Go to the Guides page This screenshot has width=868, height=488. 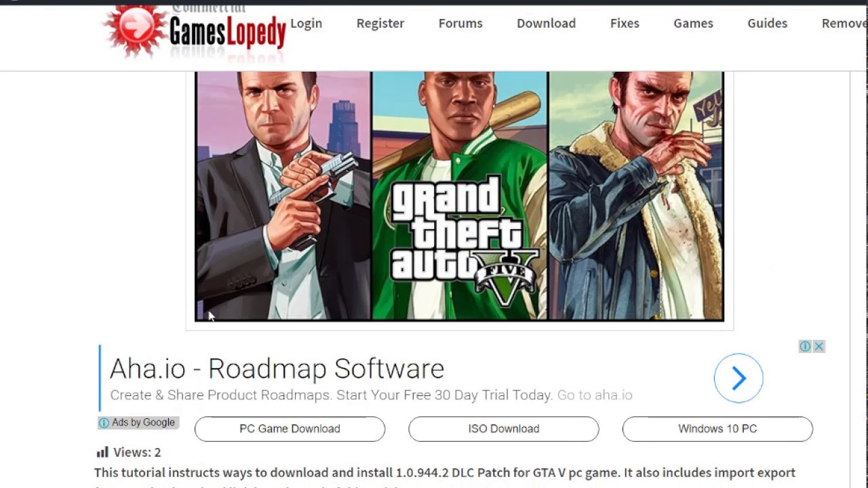[x=767, y=23]
